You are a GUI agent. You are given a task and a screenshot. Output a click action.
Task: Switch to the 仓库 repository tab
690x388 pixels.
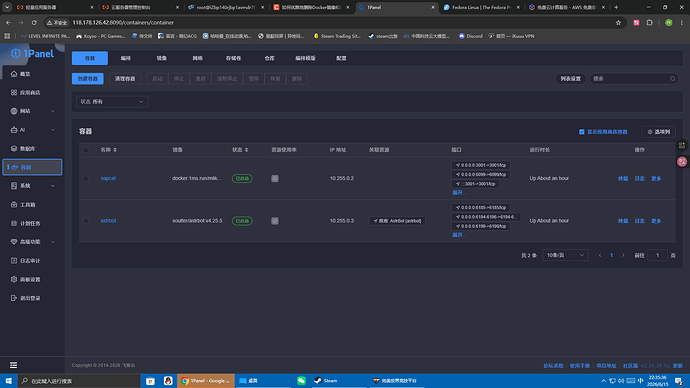pos(269,58)
